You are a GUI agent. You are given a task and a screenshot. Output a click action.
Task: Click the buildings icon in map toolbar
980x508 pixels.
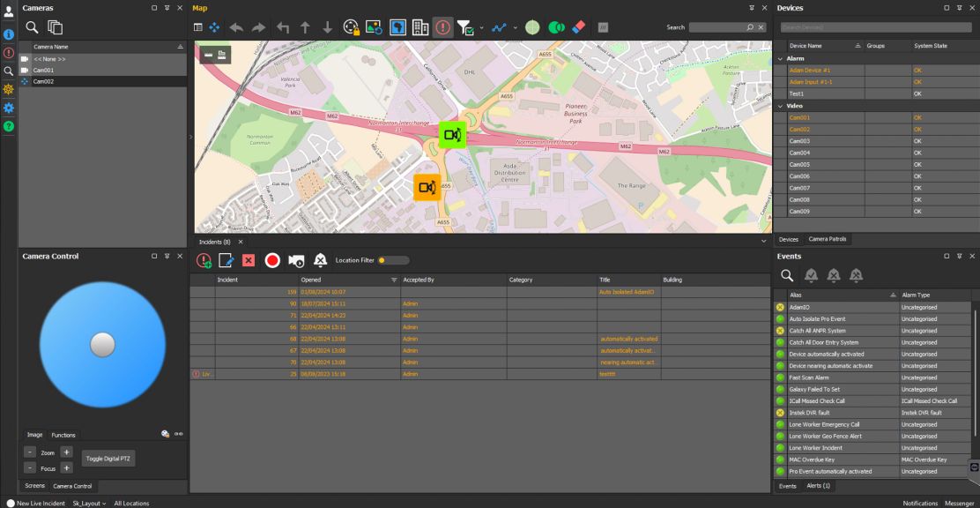(x=420, y=27)
